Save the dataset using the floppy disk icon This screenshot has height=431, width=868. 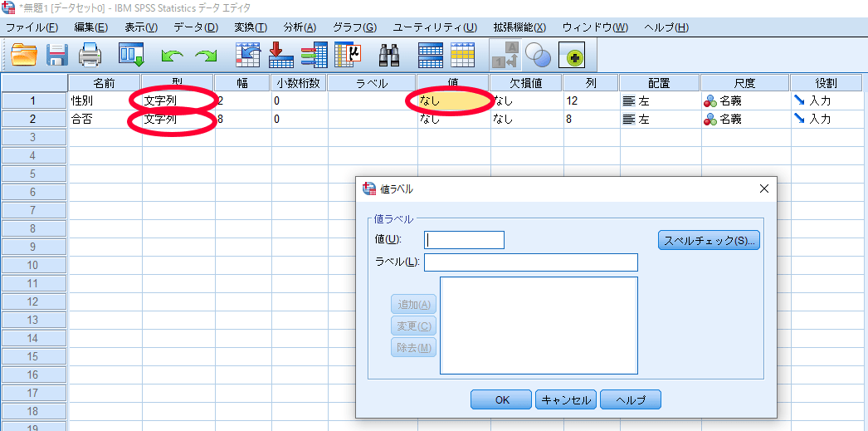pyautogui.click(x=57, y=55)
